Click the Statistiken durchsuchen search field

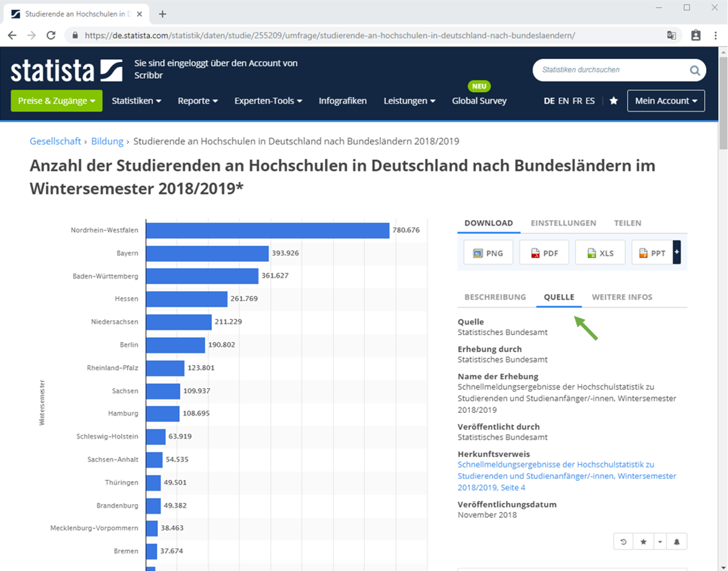[x=610, y=70]
